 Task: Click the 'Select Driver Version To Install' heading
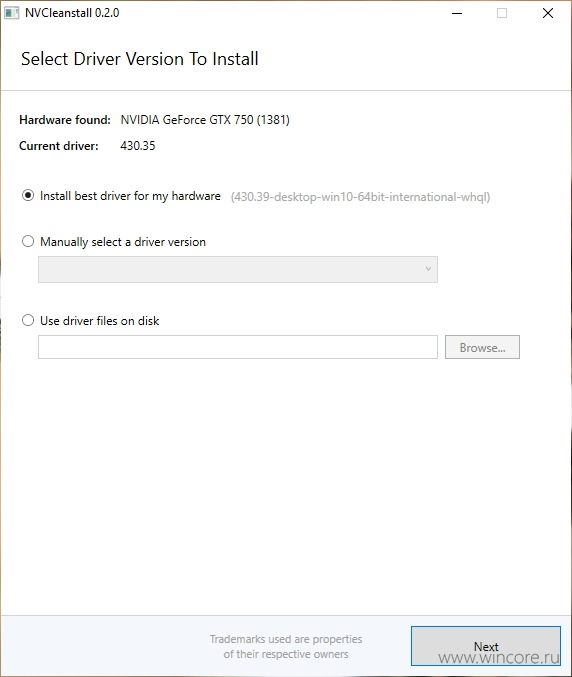(140, 59)
